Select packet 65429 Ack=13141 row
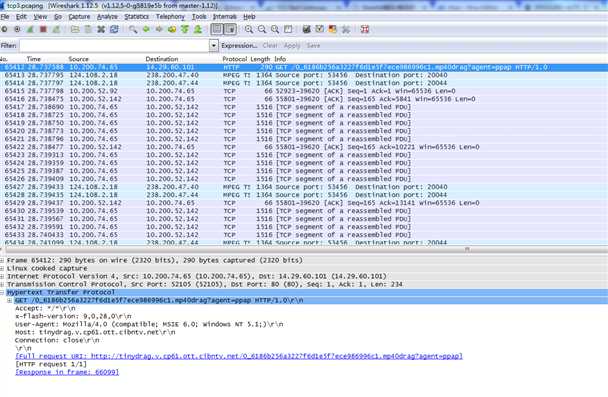The image size is (608, 397). pos(304,203)
